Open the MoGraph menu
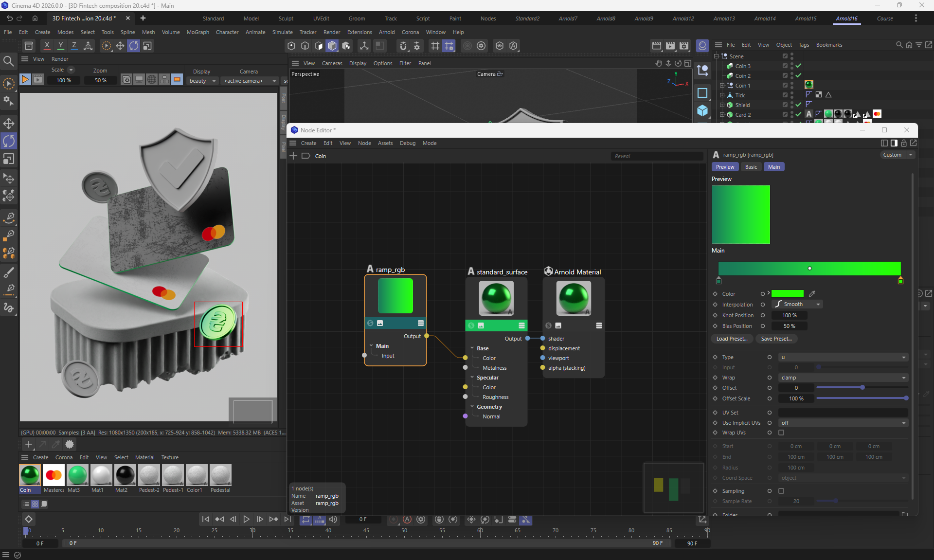934x560 pixels. pyautogui.click(x=198, y=32)
